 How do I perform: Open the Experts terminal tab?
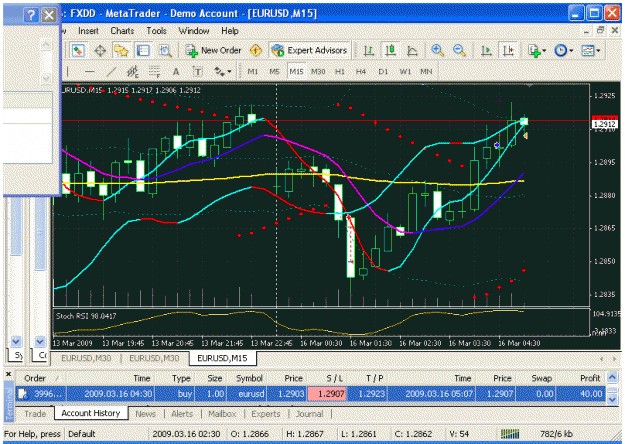pyautogui.click(x=266, y=414)
